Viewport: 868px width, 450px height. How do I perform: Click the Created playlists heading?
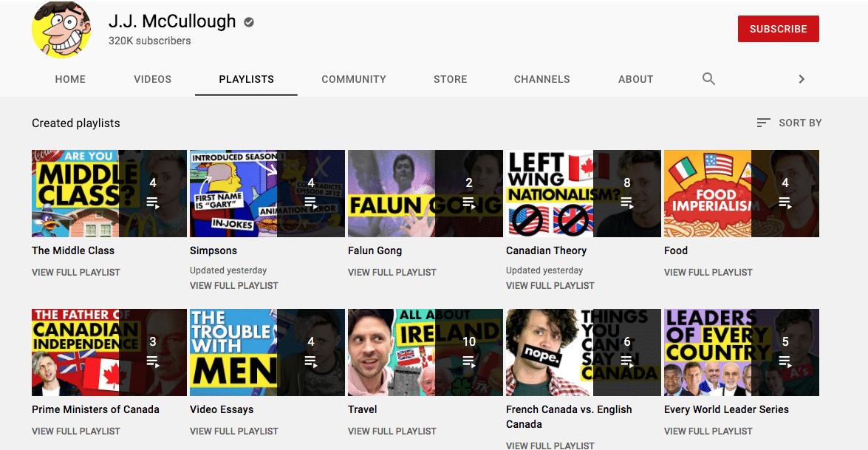(x=76, y=123)
